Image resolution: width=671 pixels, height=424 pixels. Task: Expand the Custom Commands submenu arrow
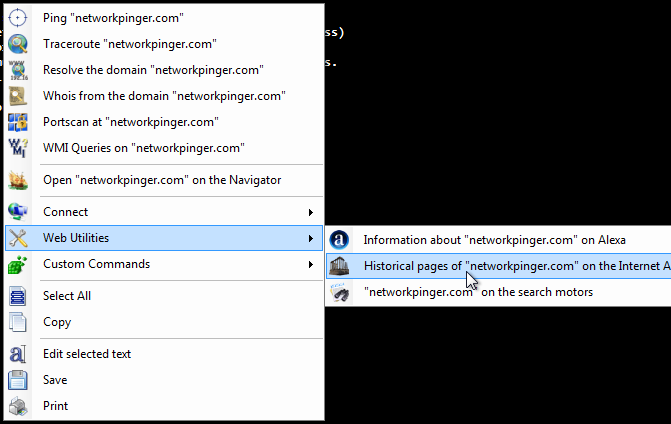pyautogui.click(x=311, y=264)
